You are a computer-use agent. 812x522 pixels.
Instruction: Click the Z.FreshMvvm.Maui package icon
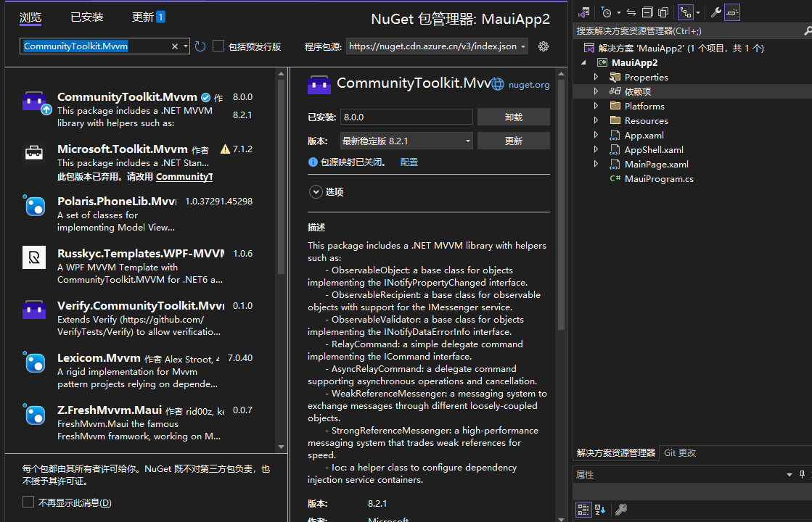[x=34, y=415]
